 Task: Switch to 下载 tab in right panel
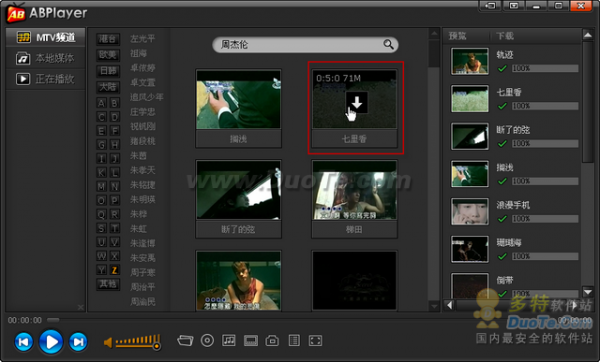point(505,36)
